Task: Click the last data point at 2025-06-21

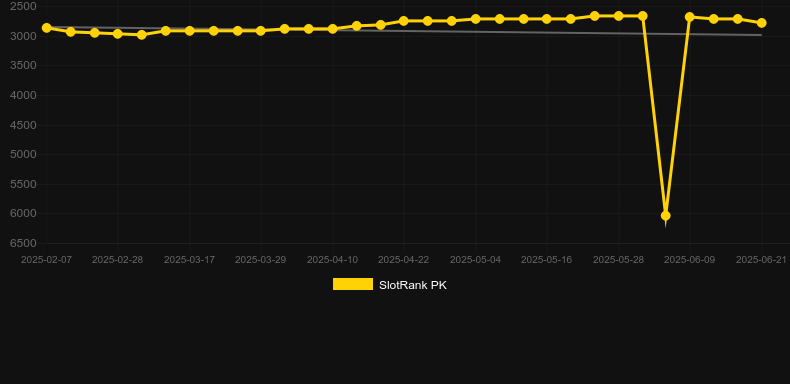Action: pyautogui.click(x=761, y=23)
